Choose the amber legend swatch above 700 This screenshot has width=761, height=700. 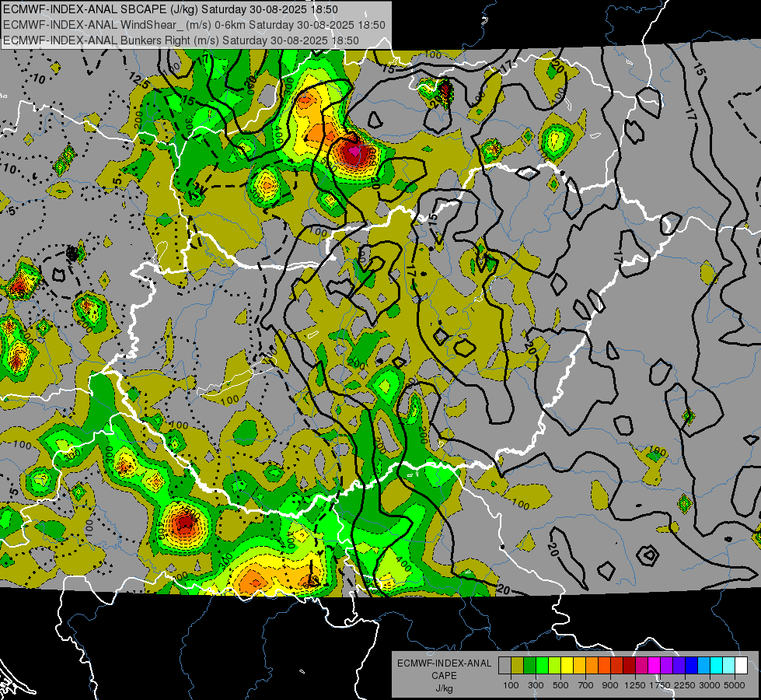click(x=579, y=666)
